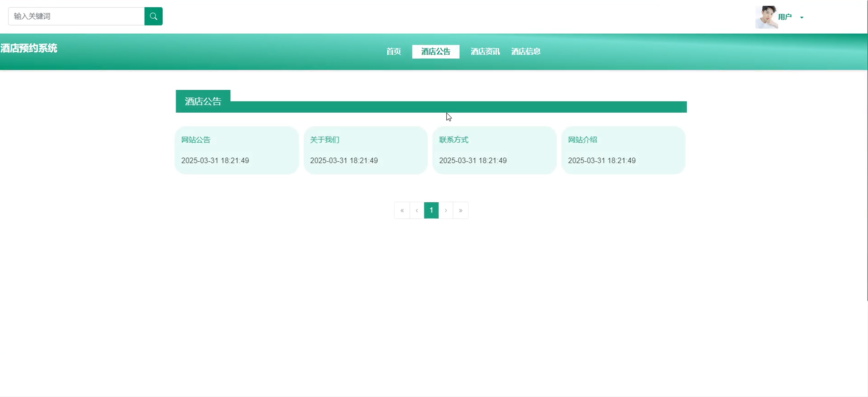Click the 酒店公告 section heading
The height and width of the screenshot is (397, 868).
(x=203, y=102)
